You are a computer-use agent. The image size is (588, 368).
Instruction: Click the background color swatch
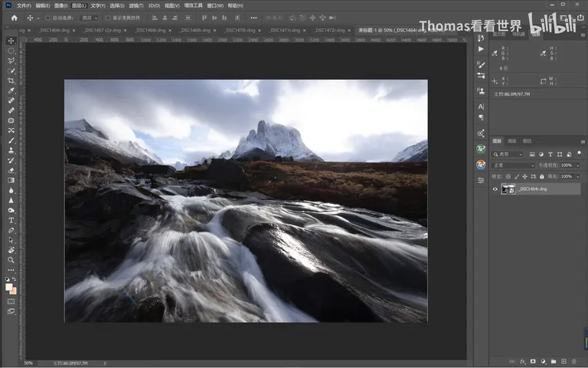point(14,291)
